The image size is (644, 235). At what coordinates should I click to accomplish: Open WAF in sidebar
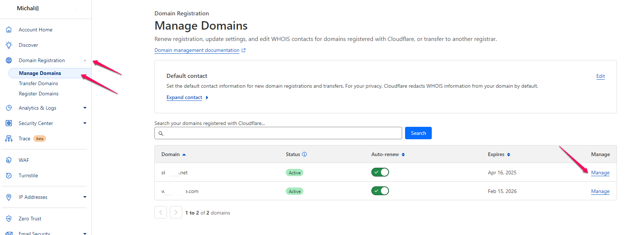pos(24,160)
